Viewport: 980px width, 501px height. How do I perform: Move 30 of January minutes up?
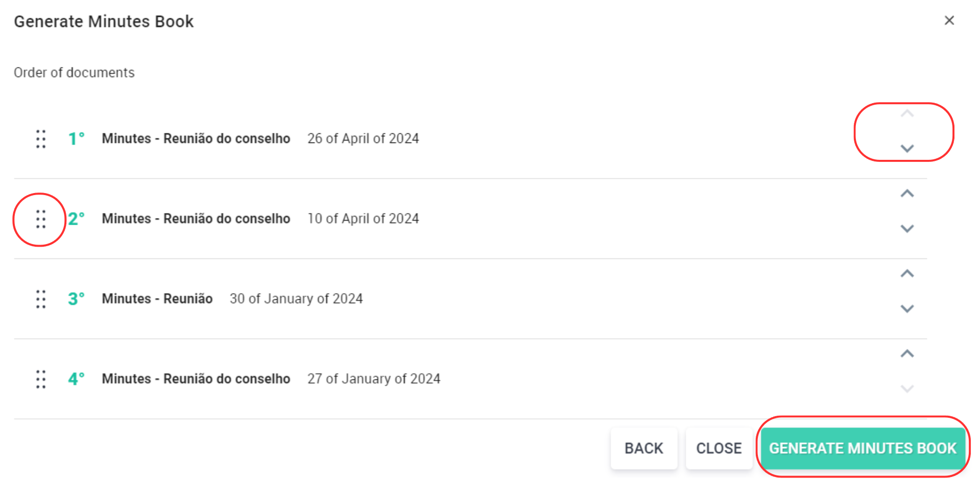coord(907,274)
